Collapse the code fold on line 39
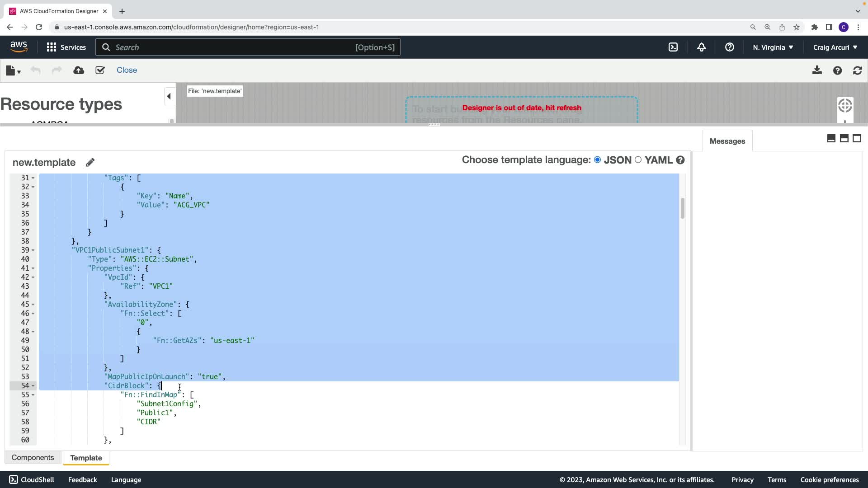868x488 pixels. pos(33,250)
